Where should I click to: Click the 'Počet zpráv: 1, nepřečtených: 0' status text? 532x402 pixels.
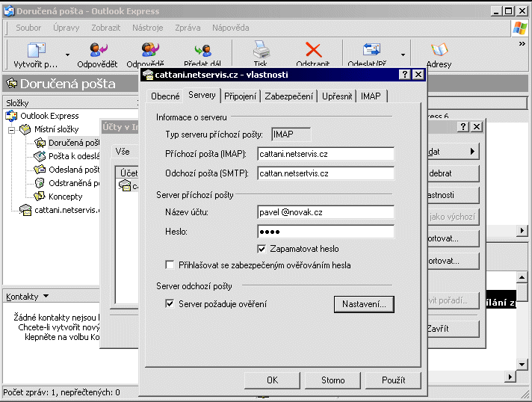[61, 392]
